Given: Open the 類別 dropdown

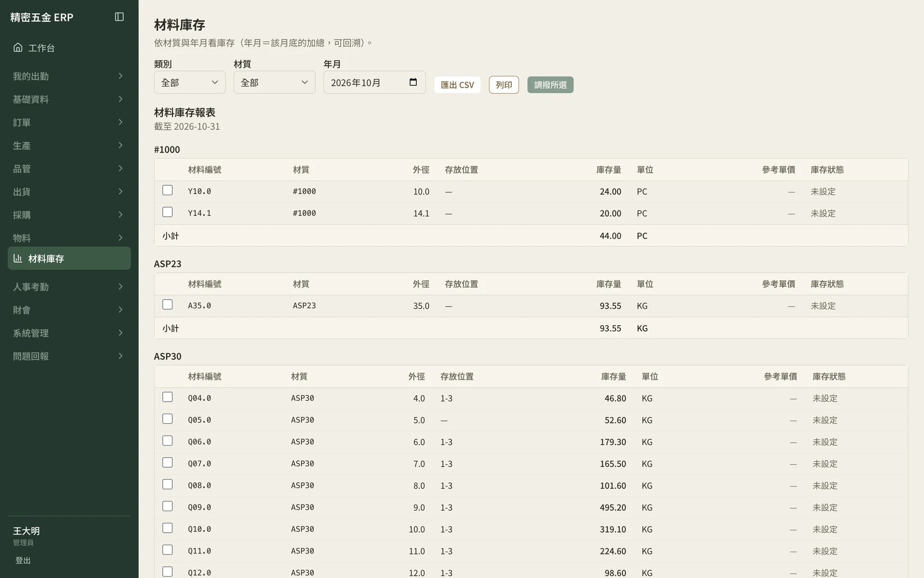Looking at the screenshot, I should coord(190,82).
